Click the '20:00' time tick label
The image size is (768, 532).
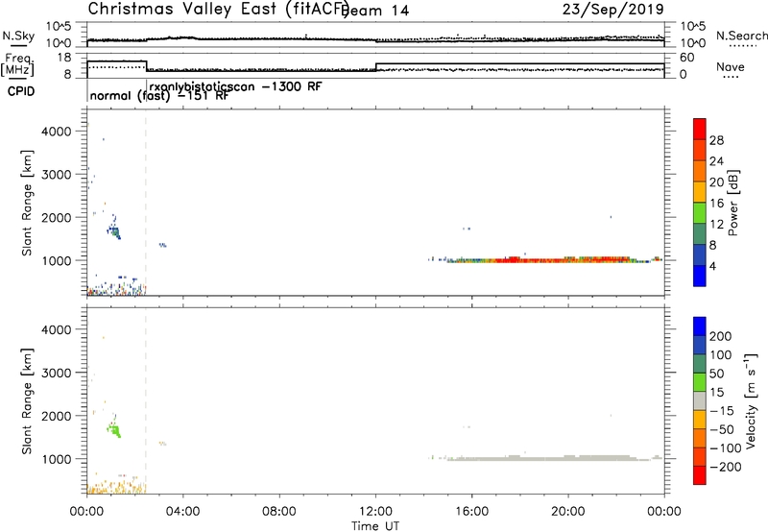coord(567,512)
